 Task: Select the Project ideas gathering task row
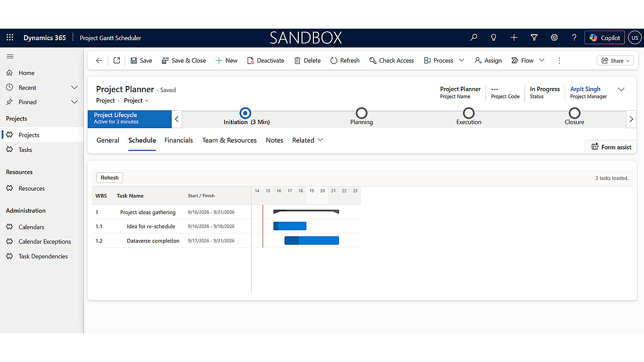tap(172, 212)
